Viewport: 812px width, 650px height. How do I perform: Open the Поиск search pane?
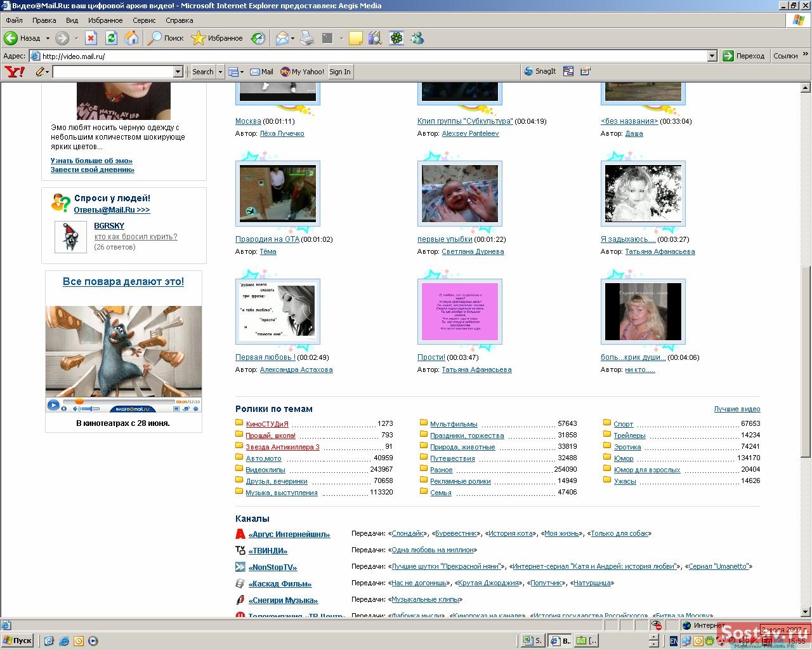pyautogui.click(x=166, y=38)
